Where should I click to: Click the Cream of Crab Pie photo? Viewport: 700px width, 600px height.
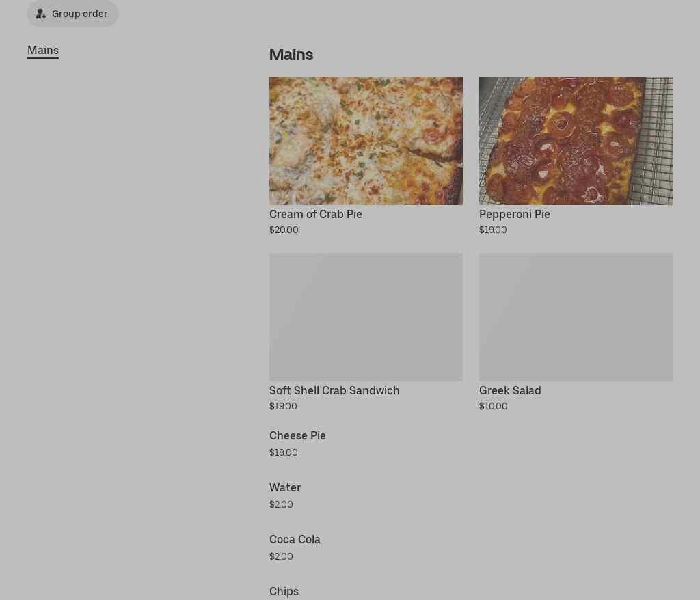[366, 141]
